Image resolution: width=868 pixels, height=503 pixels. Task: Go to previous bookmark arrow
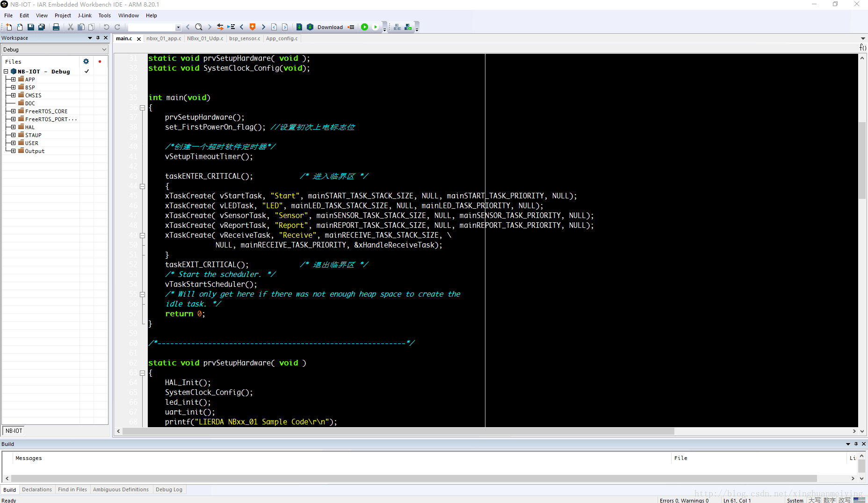point(242,27)
